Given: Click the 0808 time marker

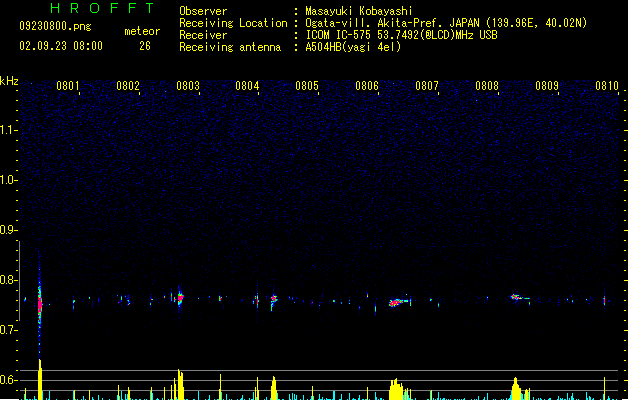Looking at the screenshot, I should pos(487,86).
